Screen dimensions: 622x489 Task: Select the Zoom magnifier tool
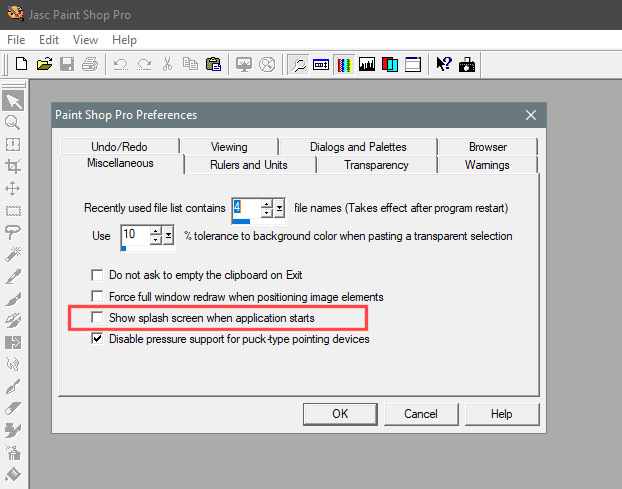[13, 123]
